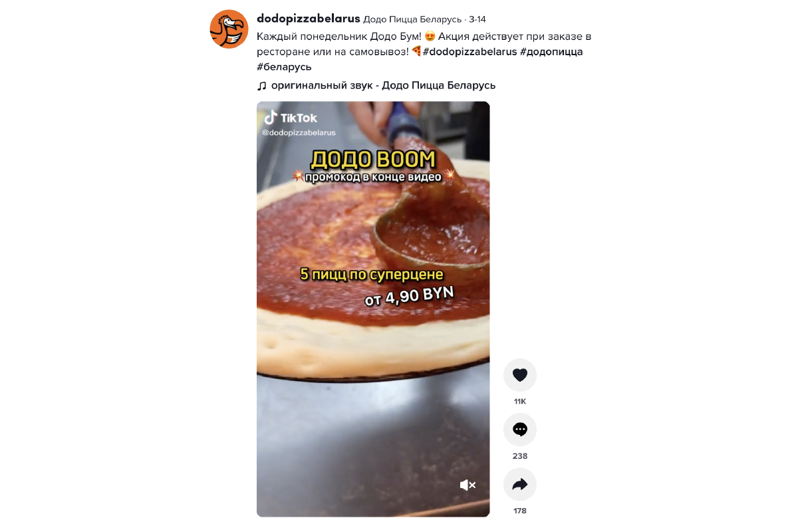798x532 pixels.
Task: Click the 11K likes count
Action: coord(520,402)
